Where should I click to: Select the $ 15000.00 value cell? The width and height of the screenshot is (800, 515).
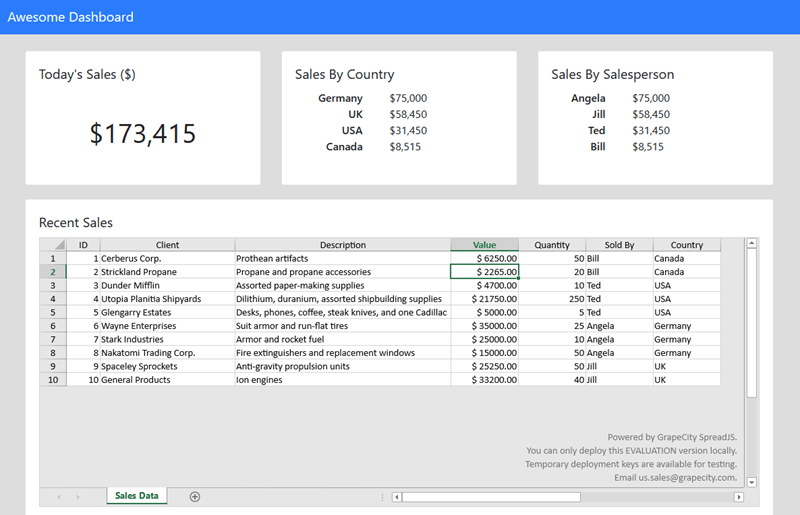(x=484, y=353)
